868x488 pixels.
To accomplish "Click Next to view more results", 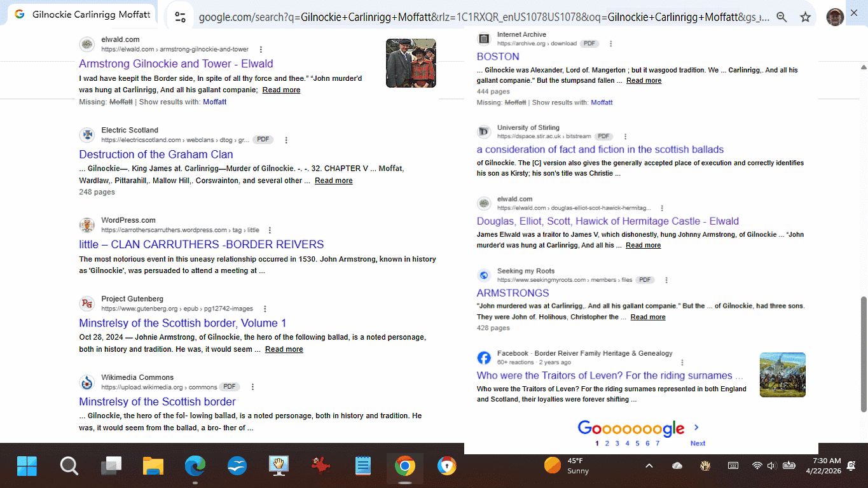I will 698,443.
